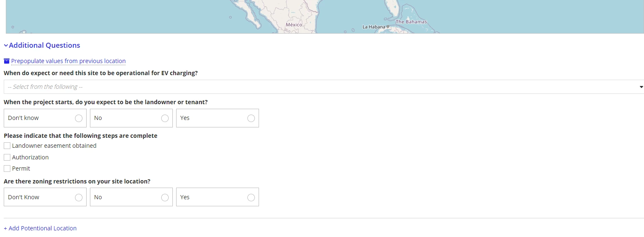Check Landowner easement obtained box
Screen dimensions: 644x237
[x=7, y=146]
